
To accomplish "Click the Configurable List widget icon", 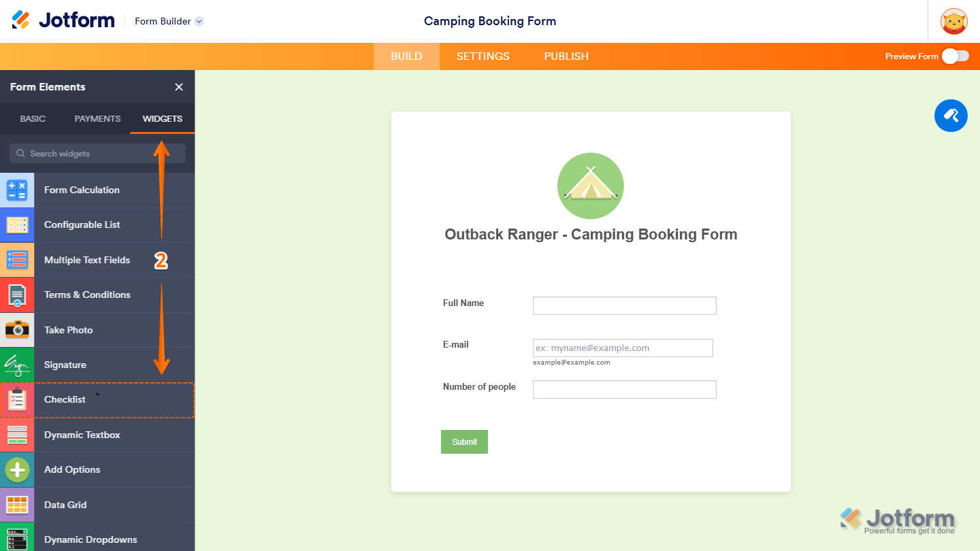I will point(17,224).
